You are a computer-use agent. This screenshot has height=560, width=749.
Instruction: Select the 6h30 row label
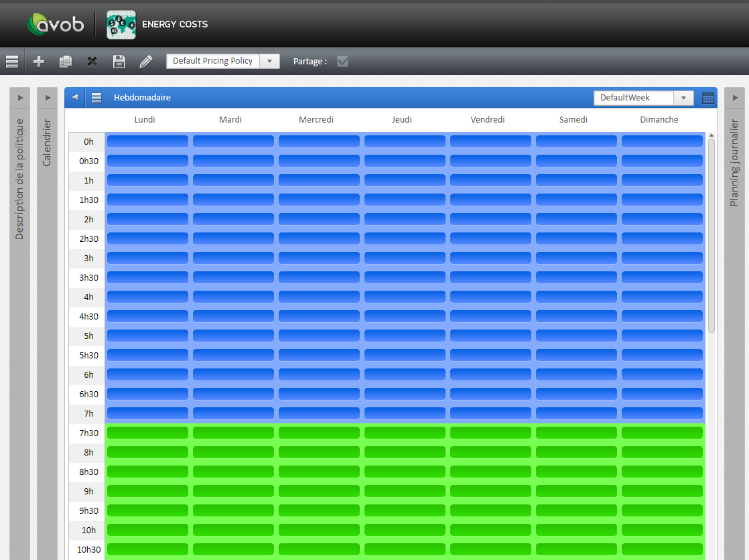pos(87,395)
